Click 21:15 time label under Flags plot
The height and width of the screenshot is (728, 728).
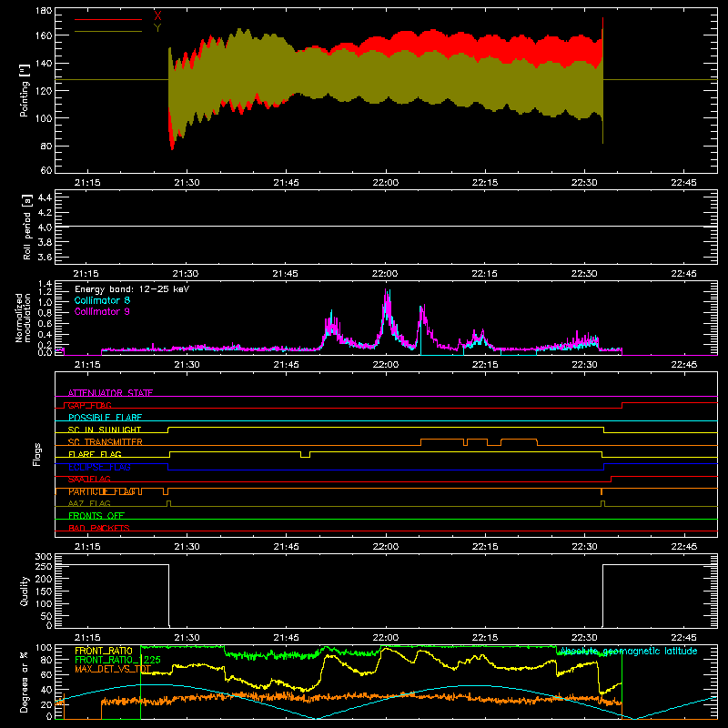point(87,547)
